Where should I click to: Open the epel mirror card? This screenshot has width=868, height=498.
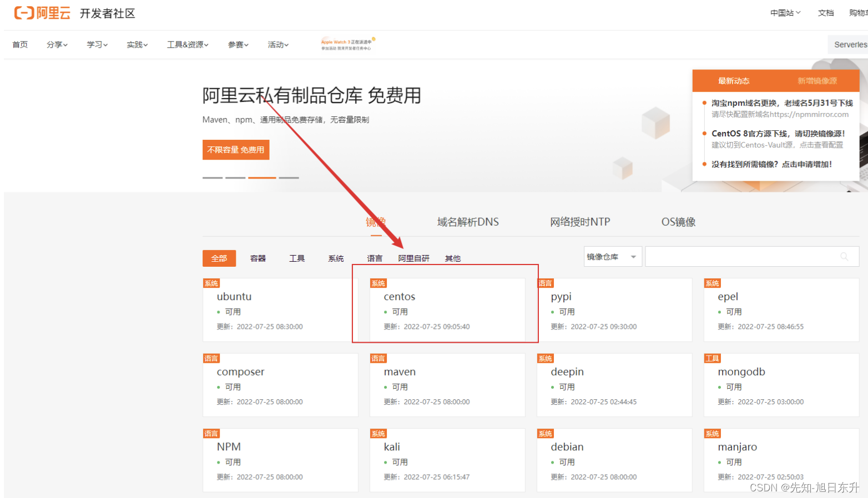coord(781,310)
